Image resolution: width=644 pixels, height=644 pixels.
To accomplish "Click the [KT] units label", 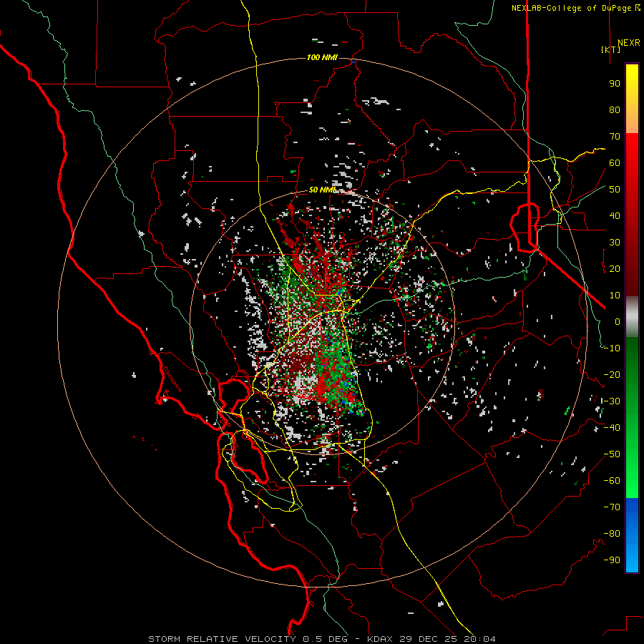I will point(610,49).
